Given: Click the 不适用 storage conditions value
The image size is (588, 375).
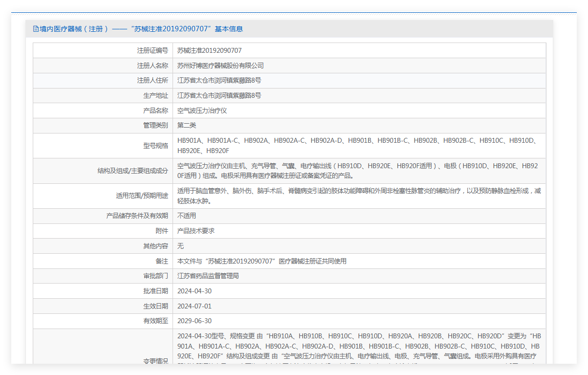Looking at the screenshot, I should pyautogui.click(x=187, y=216).
